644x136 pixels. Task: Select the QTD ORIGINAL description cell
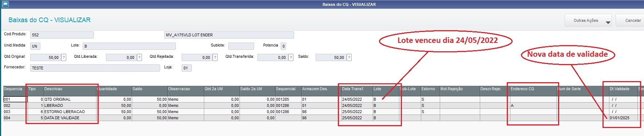(x=70, y=99)
